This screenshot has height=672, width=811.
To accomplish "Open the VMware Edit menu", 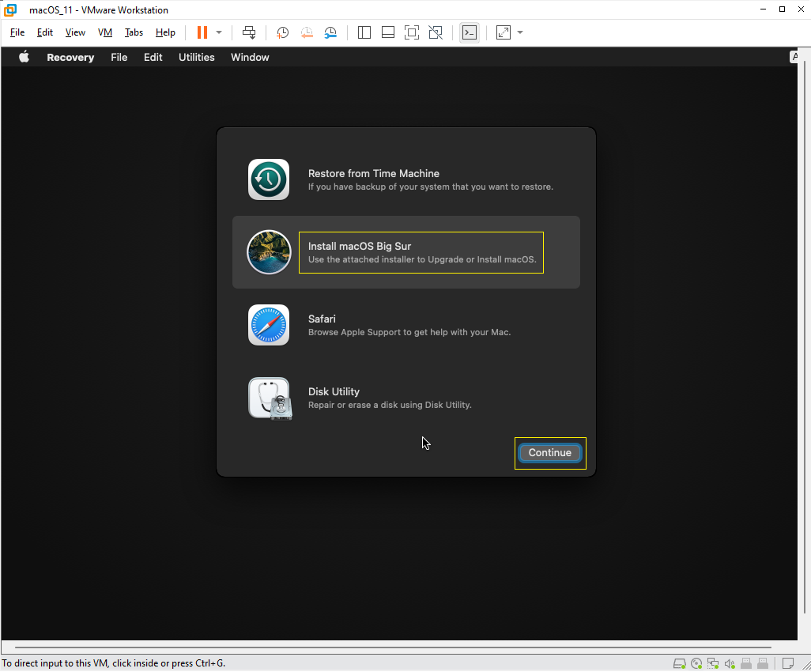I will (x=45, y=32).
